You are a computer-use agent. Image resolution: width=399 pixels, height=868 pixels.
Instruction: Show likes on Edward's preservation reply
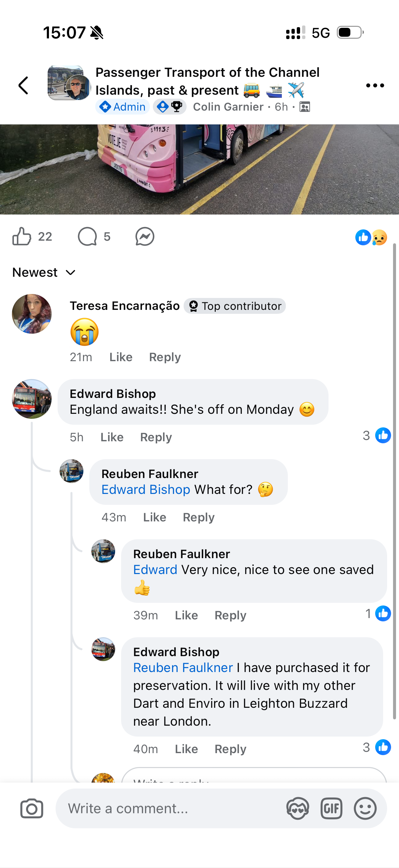click(377, 747)
